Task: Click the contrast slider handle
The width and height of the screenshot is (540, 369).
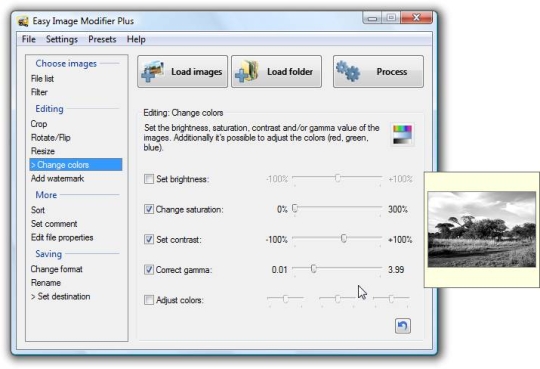Action: pyautogui.click(x=343, y=238)
